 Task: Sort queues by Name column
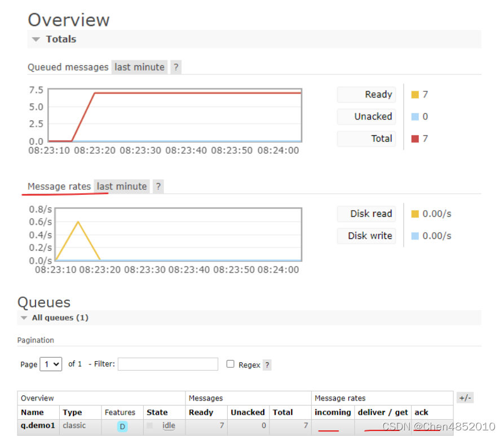point(32,412)
